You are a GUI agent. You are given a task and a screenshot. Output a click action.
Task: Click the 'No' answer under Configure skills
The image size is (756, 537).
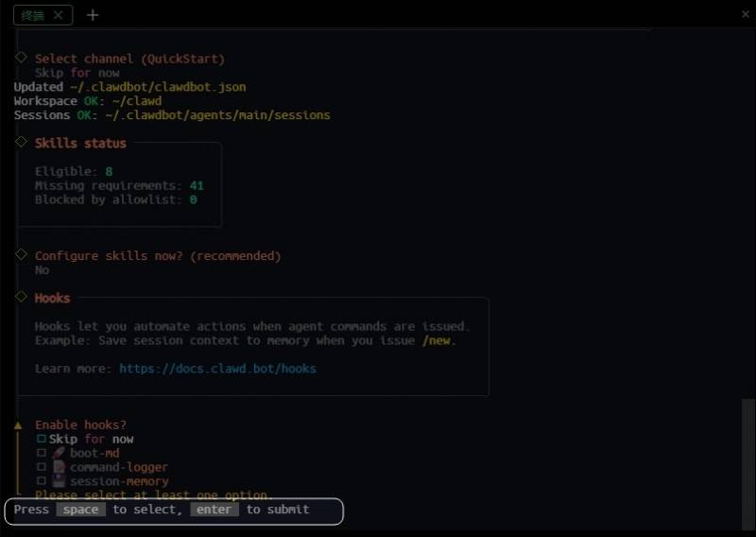pyautogui.click(x=42, y=270)
